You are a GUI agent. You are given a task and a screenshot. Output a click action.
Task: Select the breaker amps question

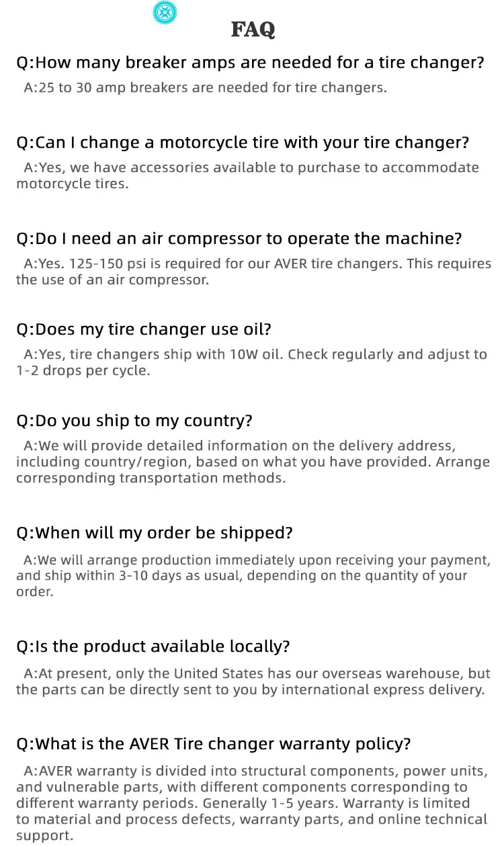(x=250, y=63)
